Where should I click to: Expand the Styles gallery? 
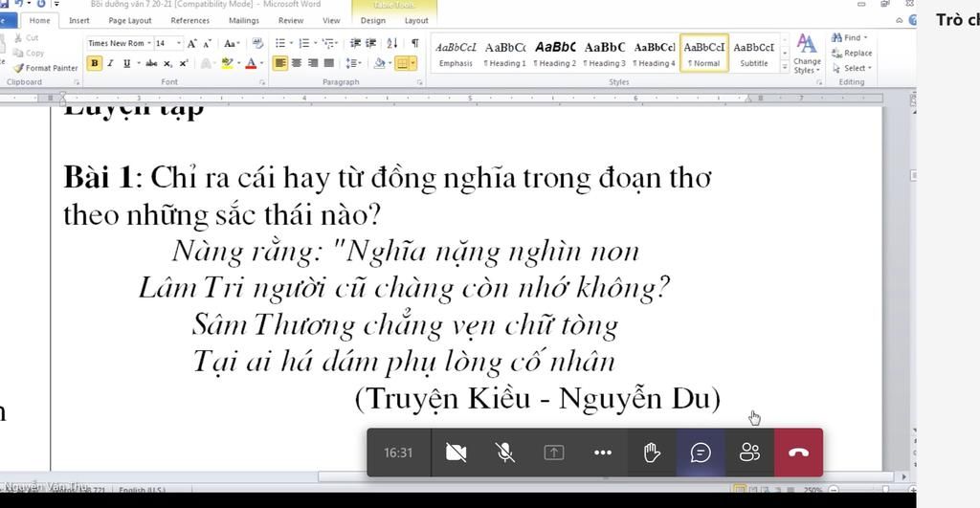(785, 67)
